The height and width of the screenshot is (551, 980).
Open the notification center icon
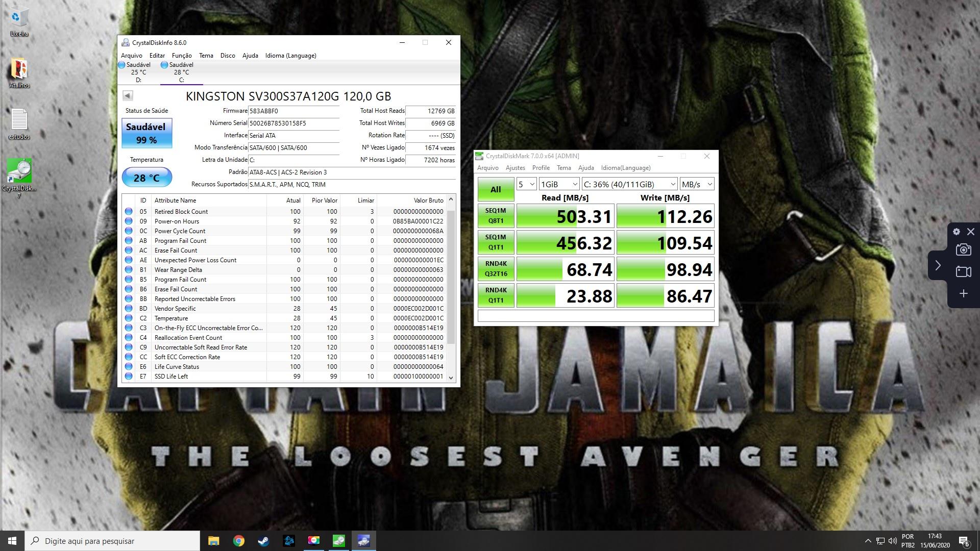[964, 541]
